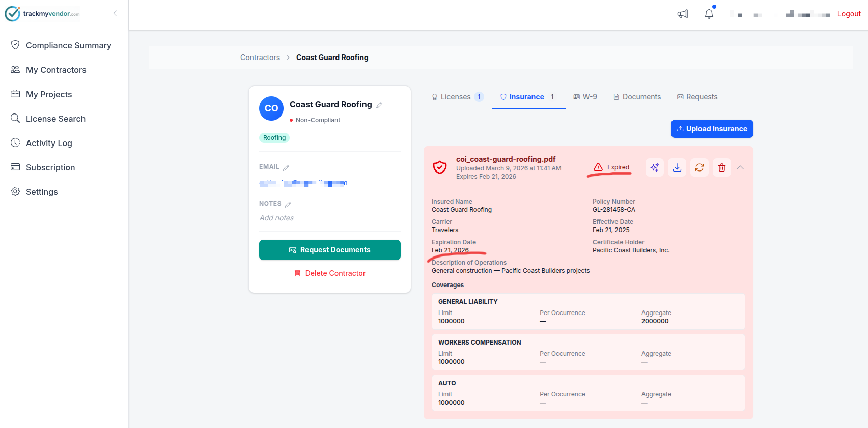Viewport: 868px width, 428px height.
Task: Select the Insurance tab
Action: 528,97
